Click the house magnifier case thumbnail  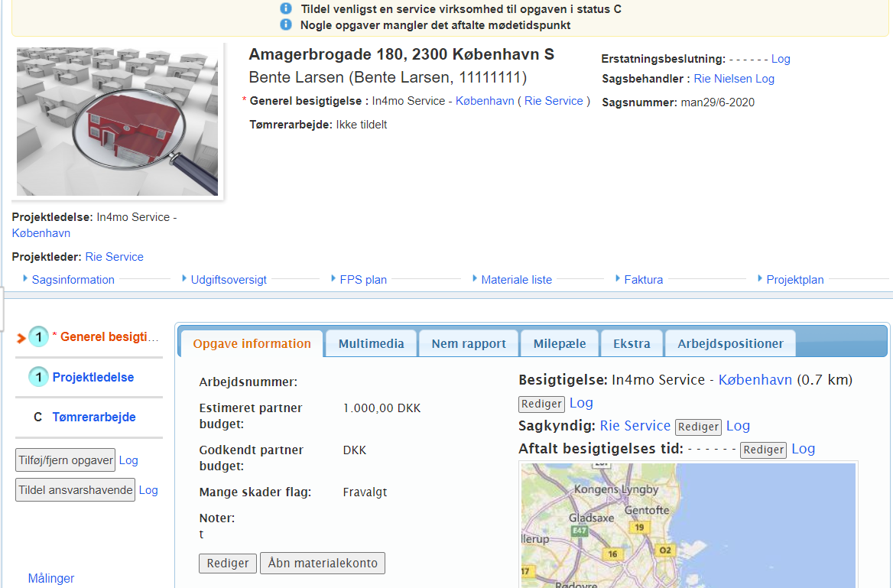[118, 122]
